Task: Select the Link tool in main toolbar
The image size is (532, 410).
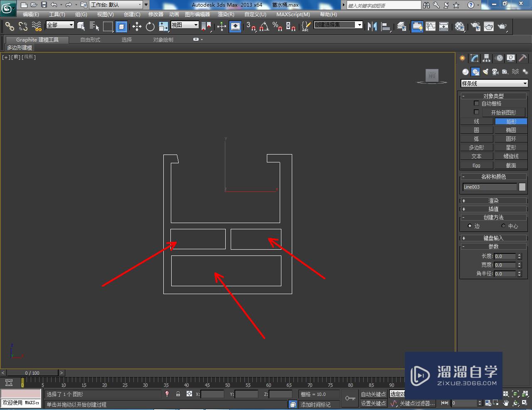Action: click(x=10, y=27)
